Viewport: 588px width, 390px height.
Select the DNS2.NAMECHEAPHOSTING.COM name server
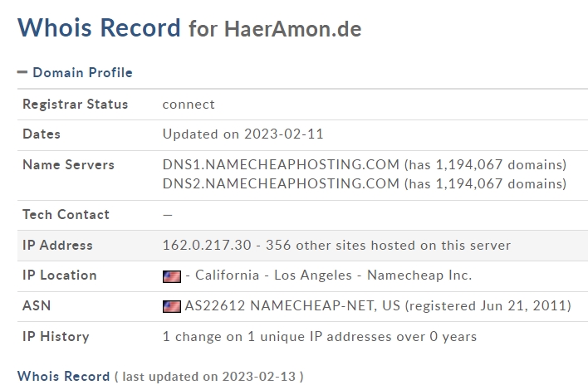click(281, 183)
